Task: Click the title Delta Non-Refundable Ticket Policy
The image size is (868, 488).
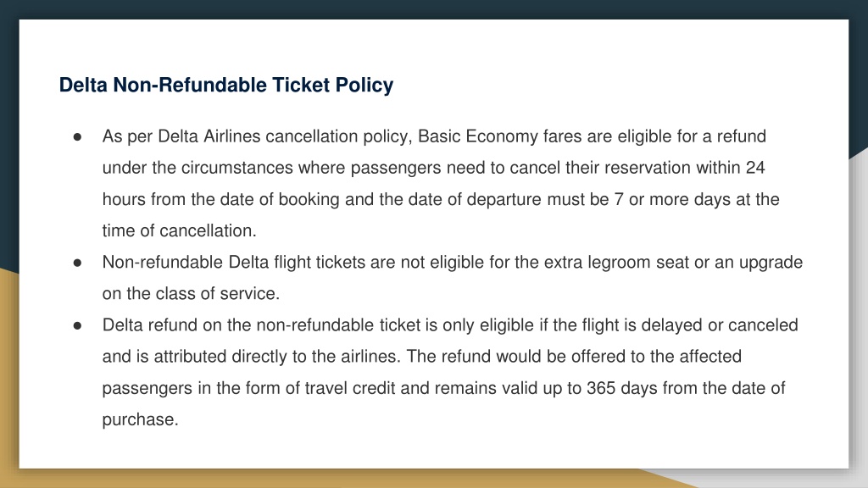Action: point(225,86)
